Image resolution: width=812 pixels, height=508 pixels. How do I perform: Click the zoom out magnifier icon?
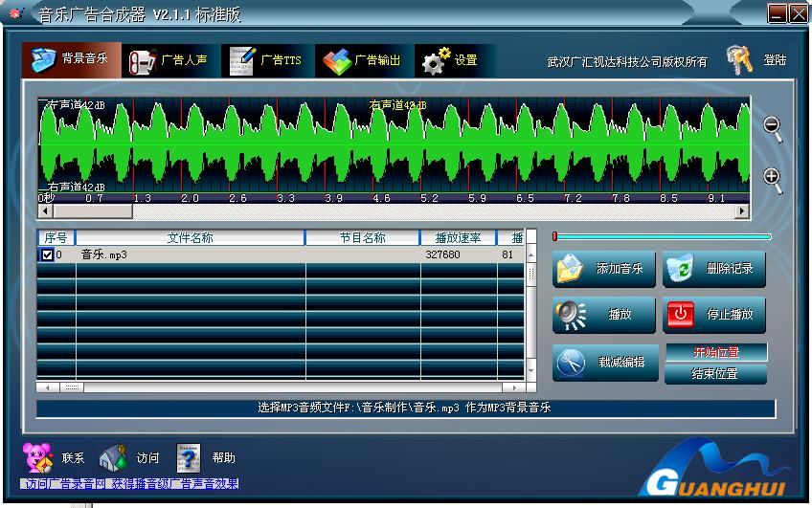(x=772, y=126)
